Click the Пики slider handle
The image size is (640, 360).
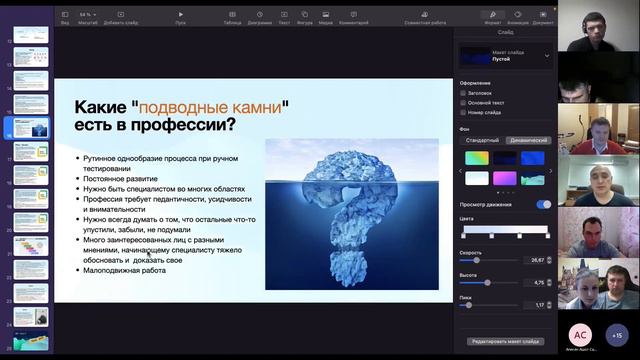point(469,305)
